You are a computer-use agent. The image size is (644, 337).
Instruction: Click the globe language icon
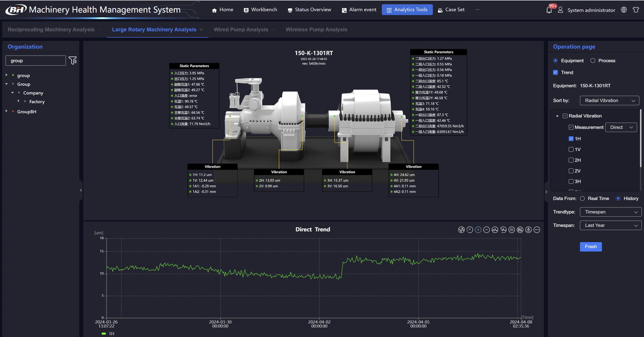pyautogui.click(x=624, y=10)
